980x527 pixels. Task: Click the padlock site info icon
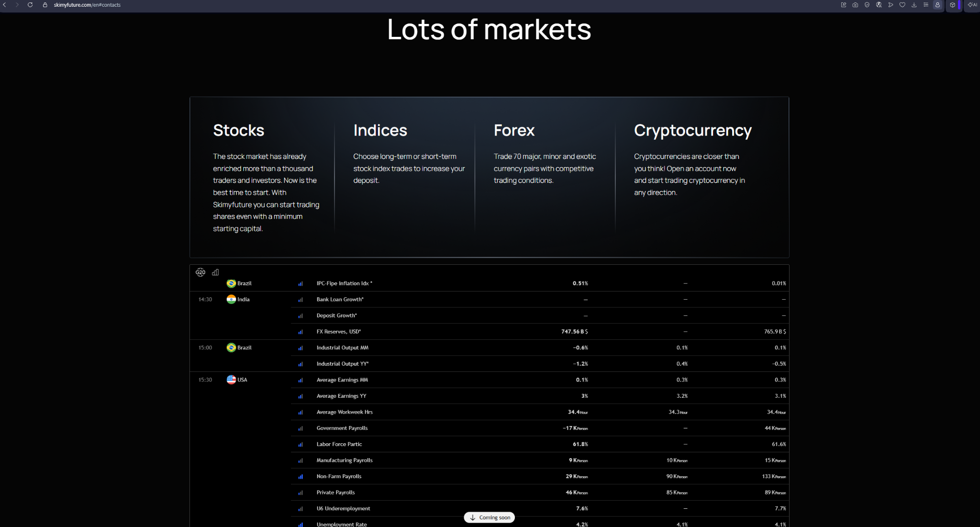(45, 5)
